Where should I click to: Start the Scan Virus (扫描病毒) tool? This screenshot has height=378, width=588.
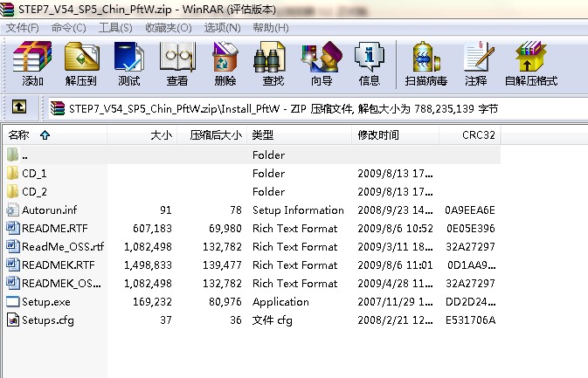425,64
